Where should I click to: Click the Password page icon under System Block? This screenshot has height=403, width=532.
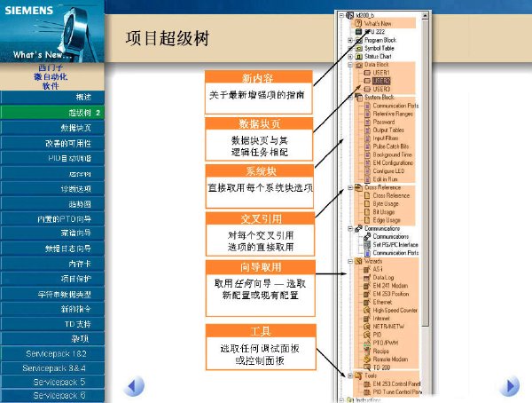click(x=367, y=122)
